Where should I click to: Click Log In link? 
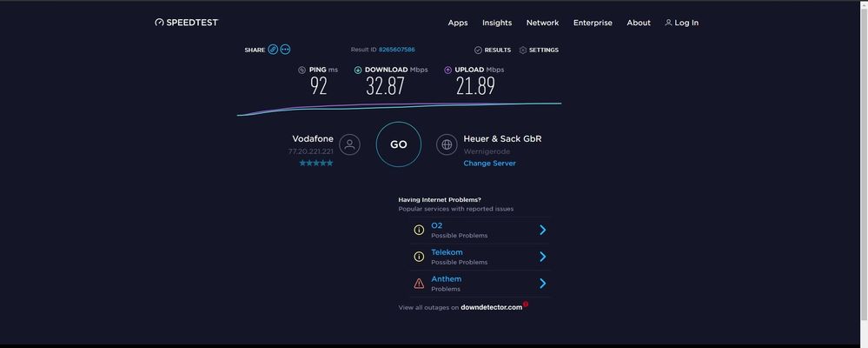pyautogui.click(x=686, y=23)
